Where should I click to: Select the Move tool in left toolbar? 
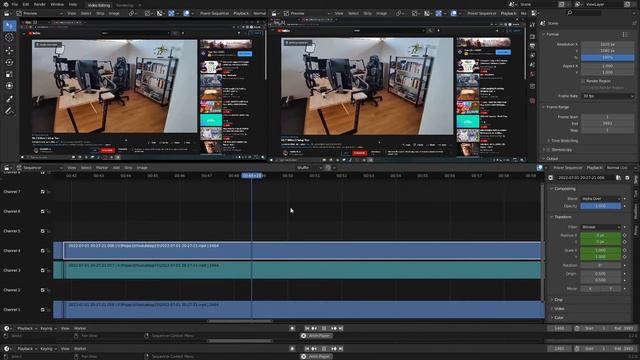click(9, 50)
